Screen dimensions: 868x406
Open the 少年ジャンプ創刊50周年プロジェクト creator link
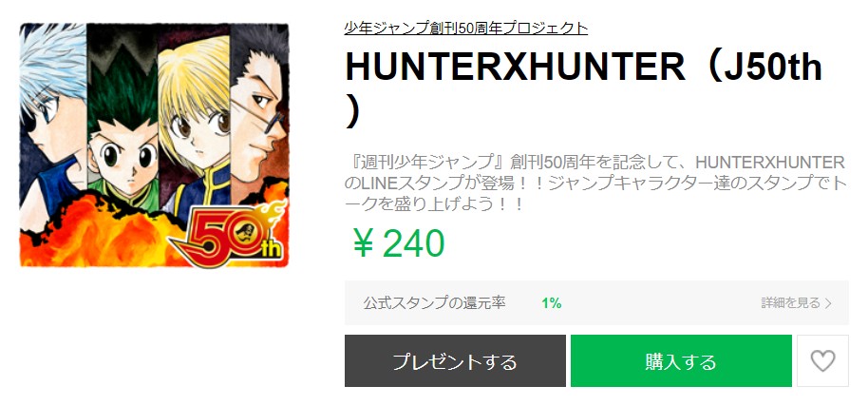click(x=465, y=28)
